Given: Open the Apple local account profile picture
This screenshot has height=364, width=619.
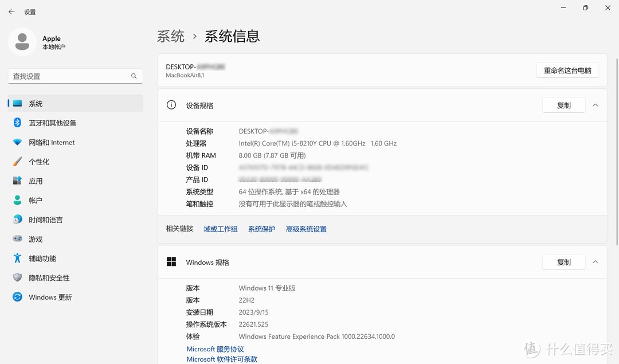Looking at the screenshot, I should point(22,42).
